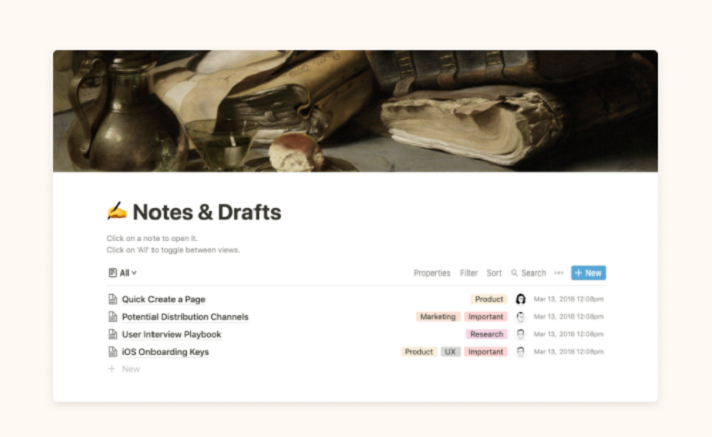Click the blue New button
712x437 pixels.
pos(588,273)
